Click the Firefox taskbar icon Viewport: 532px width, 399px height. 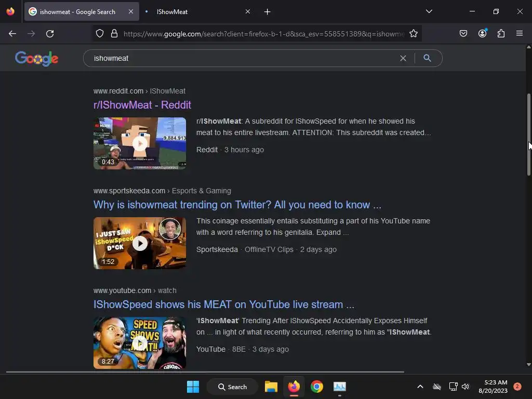tap(294, 387)
